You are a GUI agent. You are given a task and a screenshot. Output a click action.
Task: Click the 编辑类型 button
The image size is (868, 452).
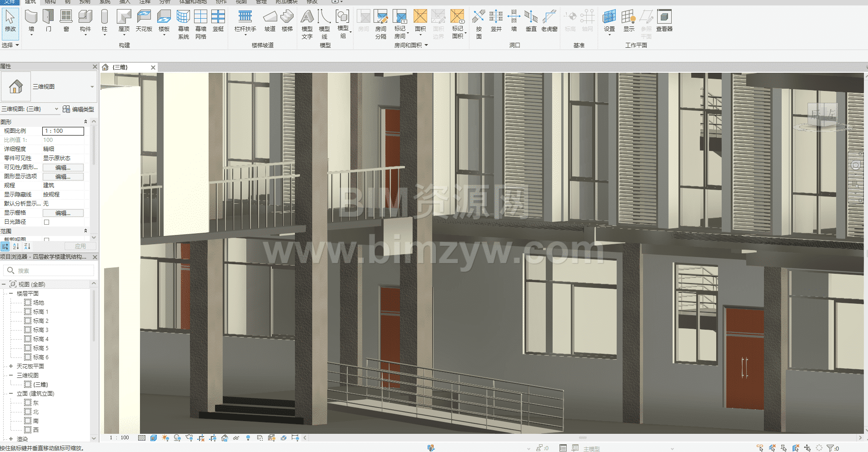(x=78, y=109)
